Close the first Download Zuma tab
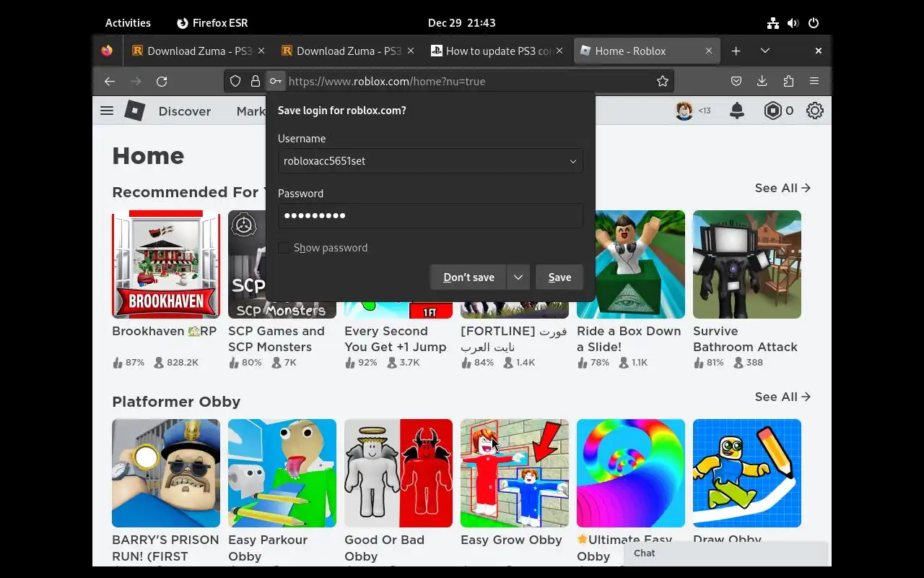 coord(261,51)
